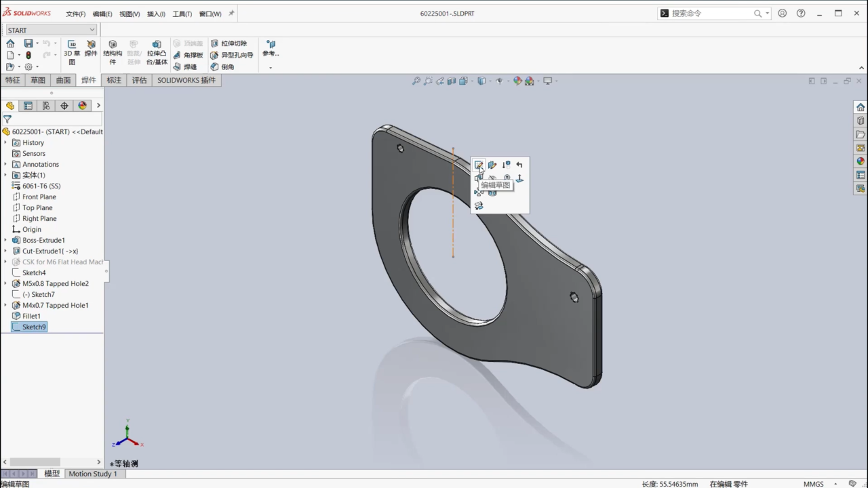Screen dimensions: 868x488
Task: Click MMGS unit system in status bar
Action: coord(813,484)
